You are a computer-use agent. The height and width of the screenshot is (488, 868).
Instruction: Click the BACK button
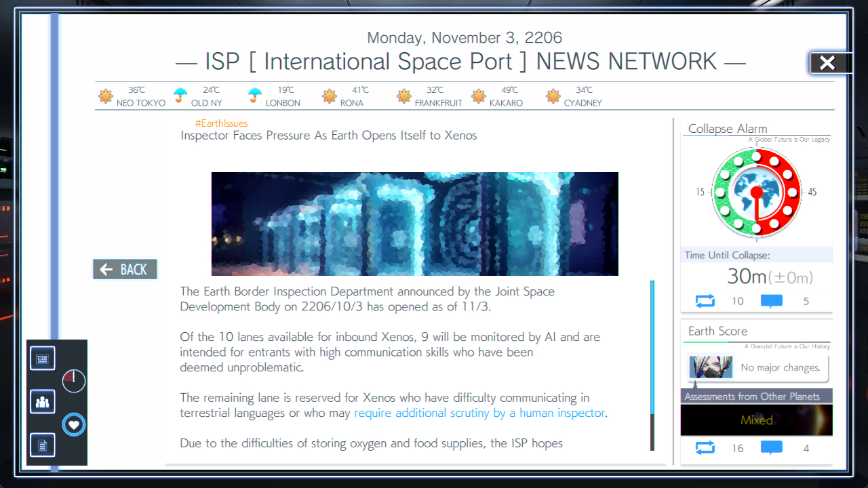point(125,269)
